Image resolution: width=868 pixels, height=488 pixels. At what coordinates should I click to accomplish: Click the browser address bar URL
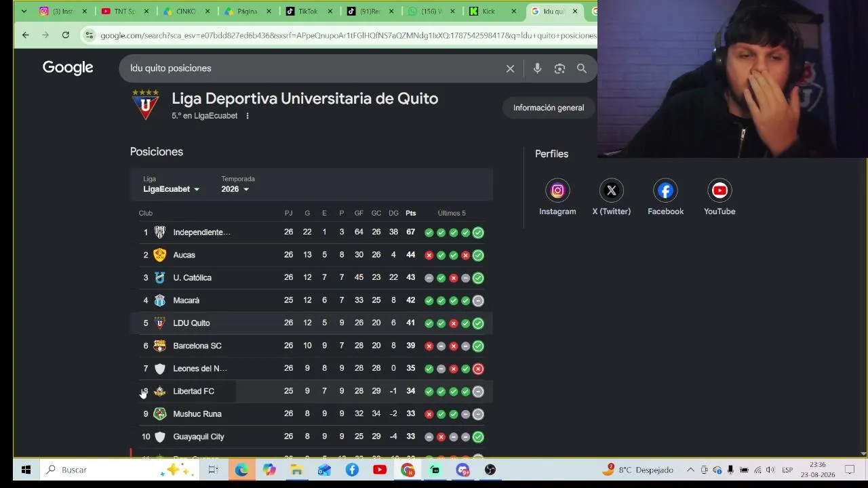[x=349, y=35]
